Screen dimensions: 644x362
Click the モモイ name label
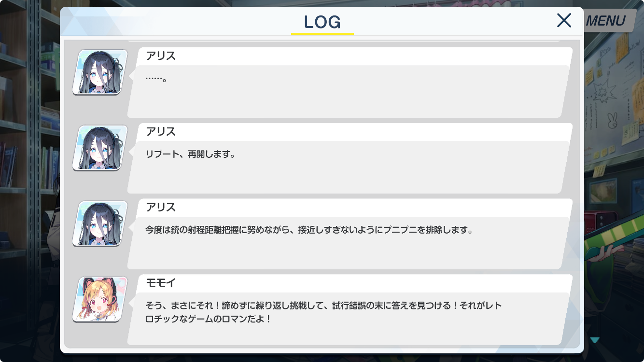click(161, 283)
